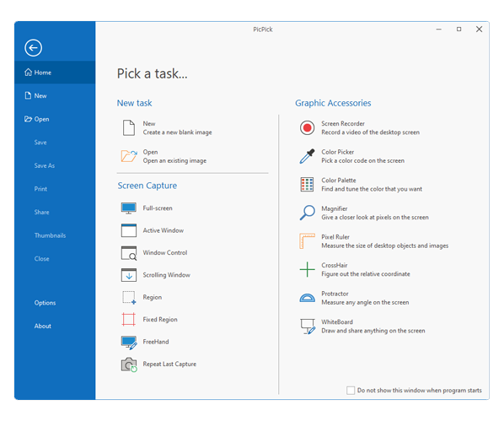Click the Fixed Region label

(x=160, y=319)
